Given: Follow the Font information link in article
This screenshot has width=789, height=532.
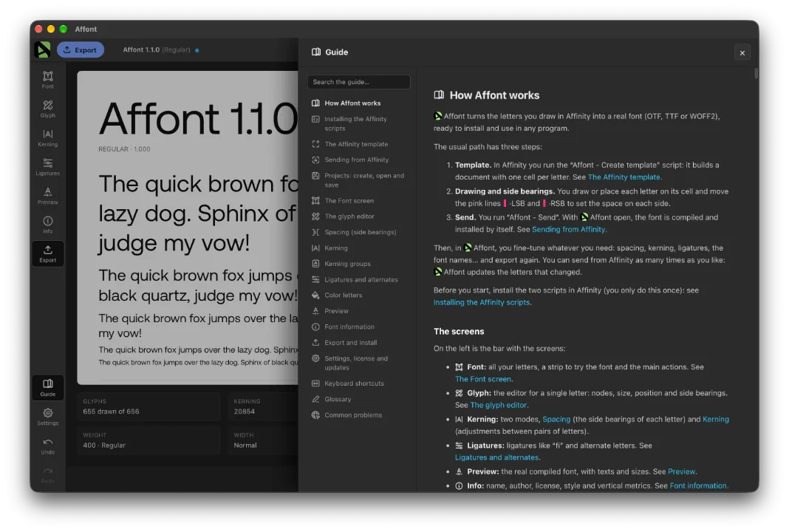Looking at the screenshot, I should point(698,485).
